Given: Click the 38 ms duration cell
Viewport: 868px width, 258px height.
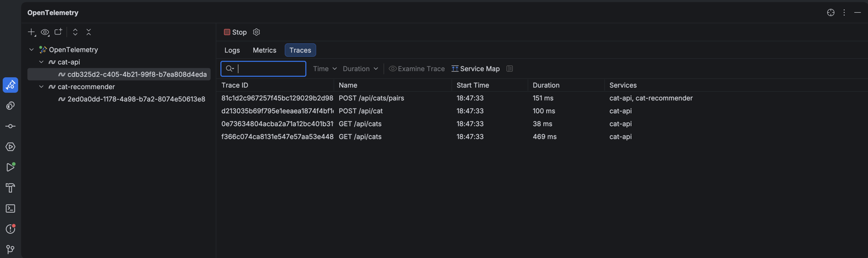Looking at the screenshot, I should 542,124.
